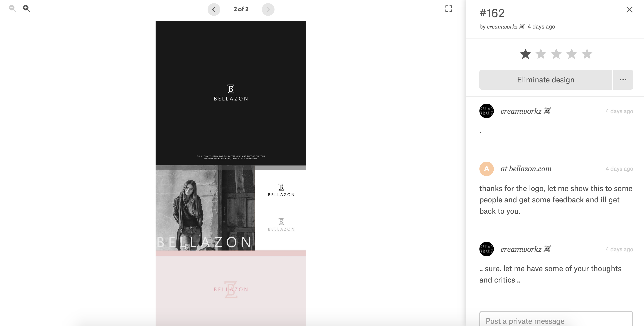Open creamworkz profile from the byline
The image size is (644, 326).
click(x=502, y=26)
